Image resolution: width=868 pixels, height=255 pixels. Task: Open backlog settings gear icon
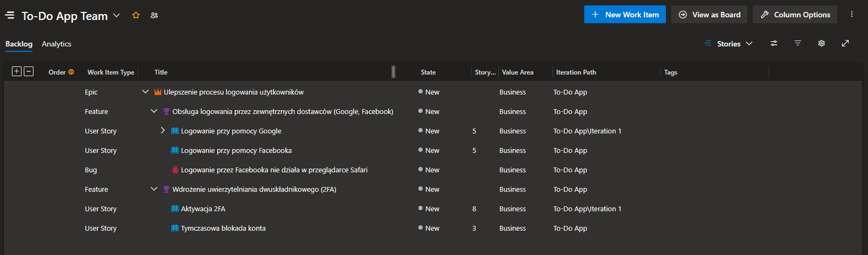coord(822,43)
